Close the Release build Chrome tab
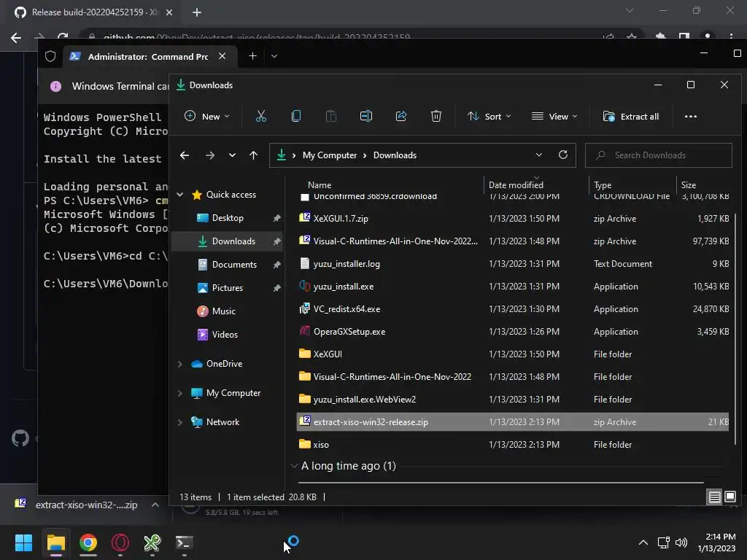This screenshot has width=747, height=560. click(169, 12)
